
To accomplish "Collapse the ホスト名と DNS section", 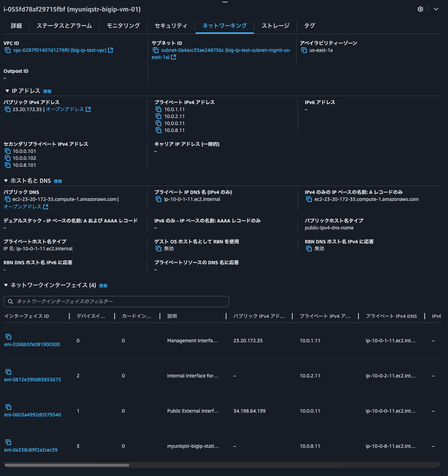I will [6, 181].
